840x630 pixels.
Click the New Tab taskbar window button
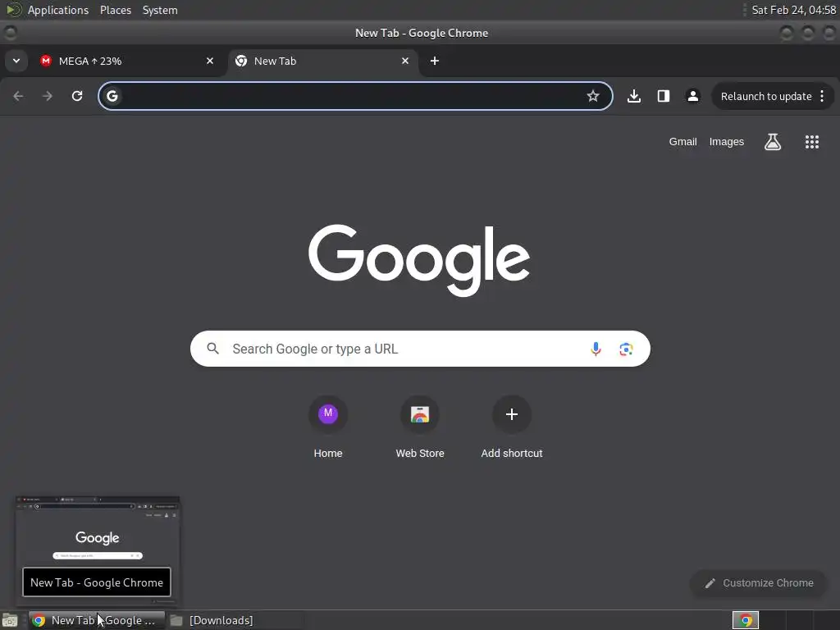97,620
